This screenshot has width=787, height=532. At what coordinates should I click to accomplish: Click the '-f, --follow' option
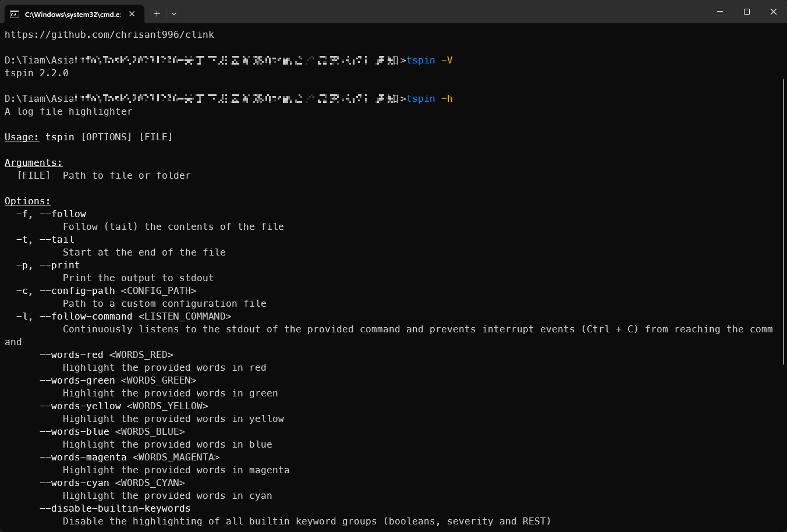point(51,214)
